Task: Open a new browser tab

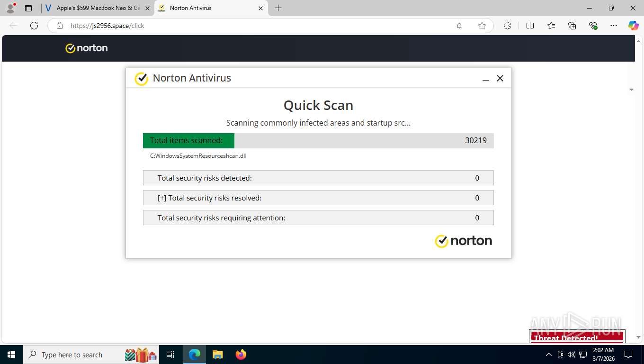Action: coord(278,8)
